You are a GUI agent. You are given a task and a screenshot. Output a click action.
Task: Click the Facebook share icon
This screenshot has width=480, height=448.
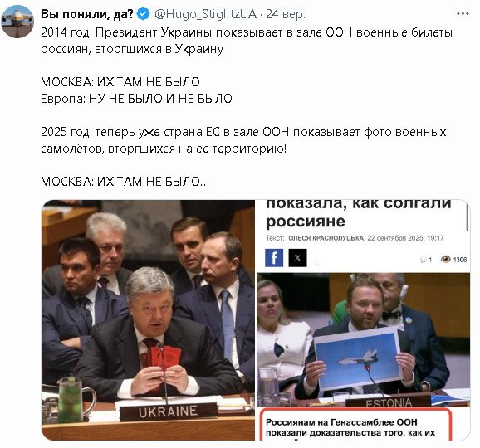[274, 258]
